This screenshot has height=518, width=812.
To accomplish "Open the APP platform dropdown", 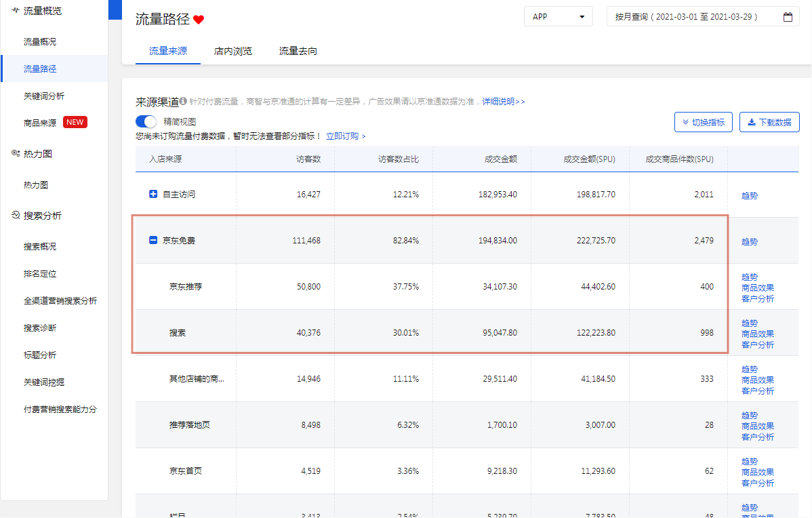I will 559,16.
